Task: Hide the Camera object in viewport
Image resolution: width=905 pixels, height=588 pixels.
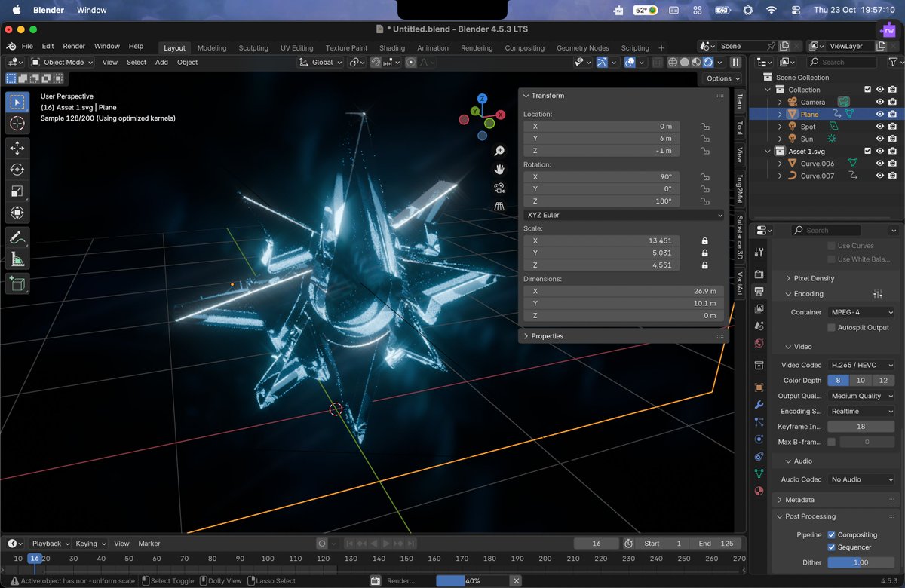Action: click(x=879, y=102)
